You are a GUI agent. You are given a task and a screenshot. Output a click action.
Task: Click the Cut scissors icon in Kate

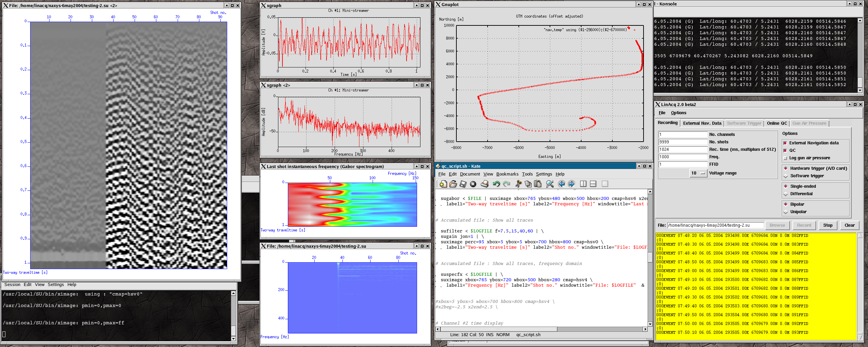518,184
